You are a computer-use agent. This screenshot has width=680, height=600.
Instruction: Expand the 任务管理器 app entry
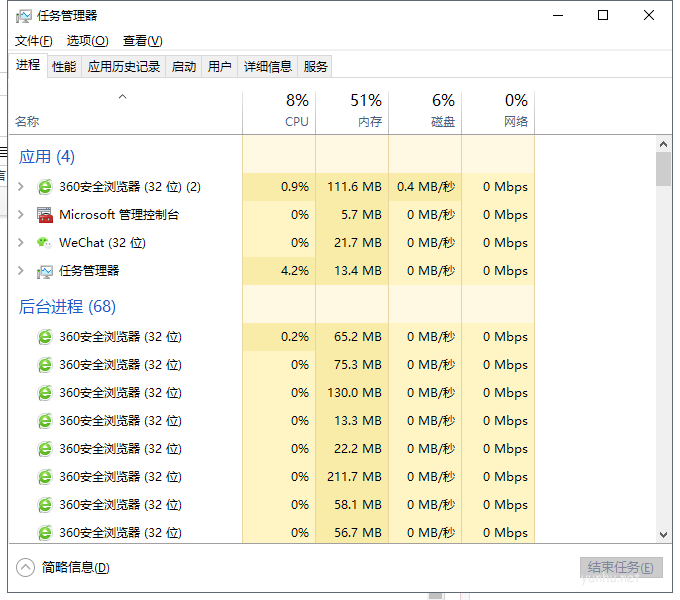(20, 271)
